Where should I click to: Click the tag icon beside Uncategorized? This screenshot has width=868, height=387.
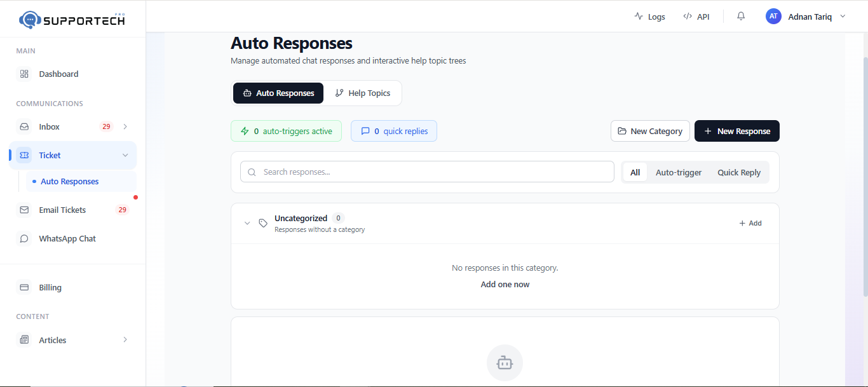click(x=263, y=223)
